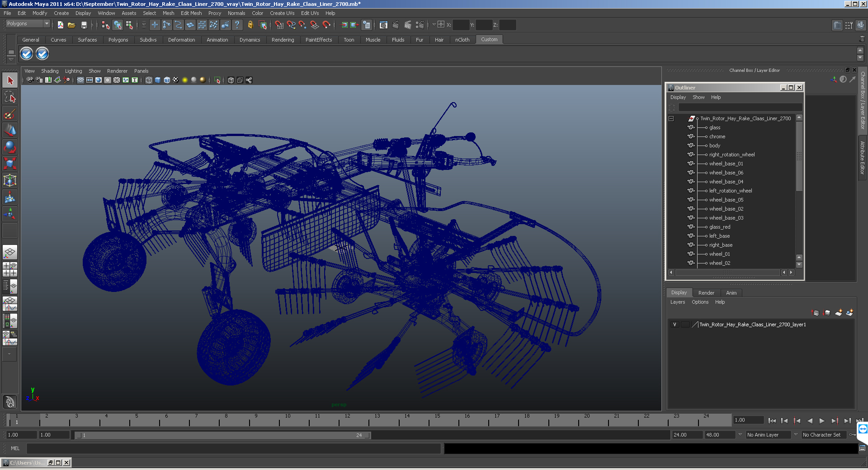Click the time range slider bar

point(222,435)
